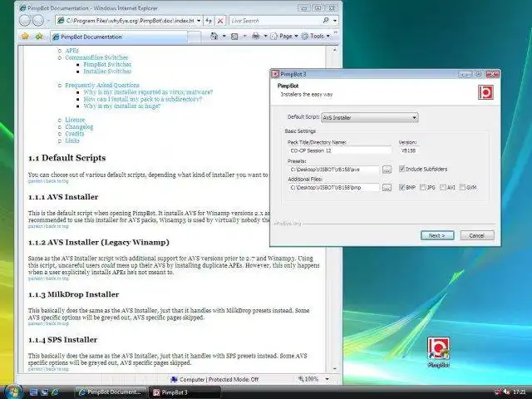The width and height of the screenshot is (532, 399).
Task: Click the network icon in system tray
Action: point(498,392)
